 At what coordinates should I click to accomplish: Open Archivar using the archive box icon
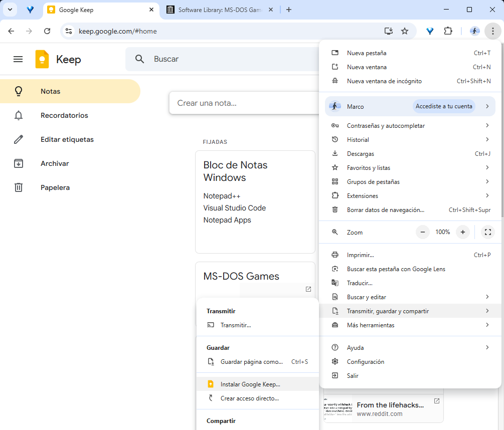coord(19,163)
